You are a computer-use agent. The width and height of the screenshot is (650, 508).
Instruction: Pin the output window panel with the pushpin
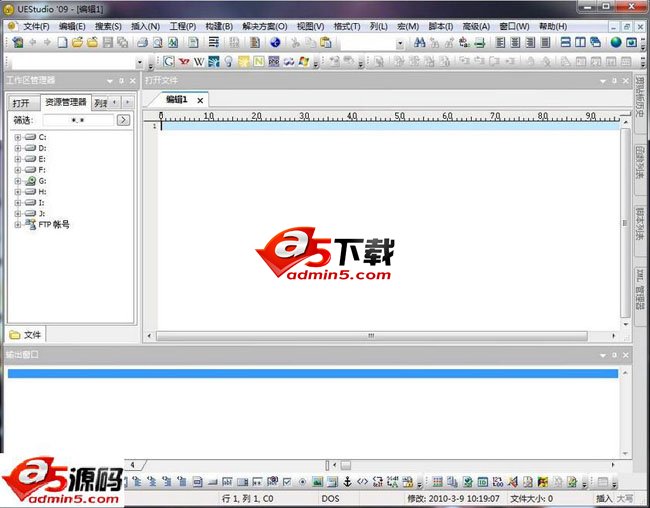[614, 355]
